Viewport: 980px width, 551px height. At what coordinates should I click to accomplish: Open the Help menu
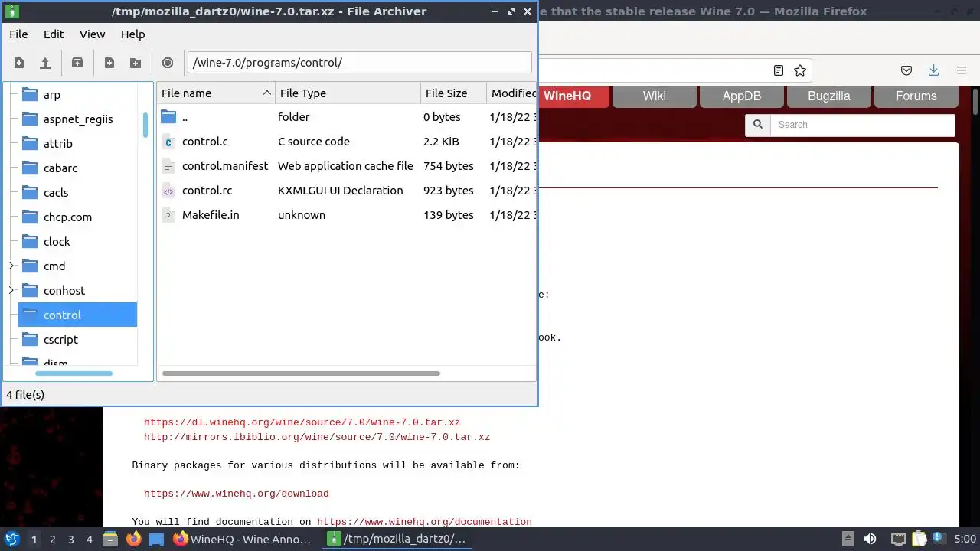coord(133,34)
